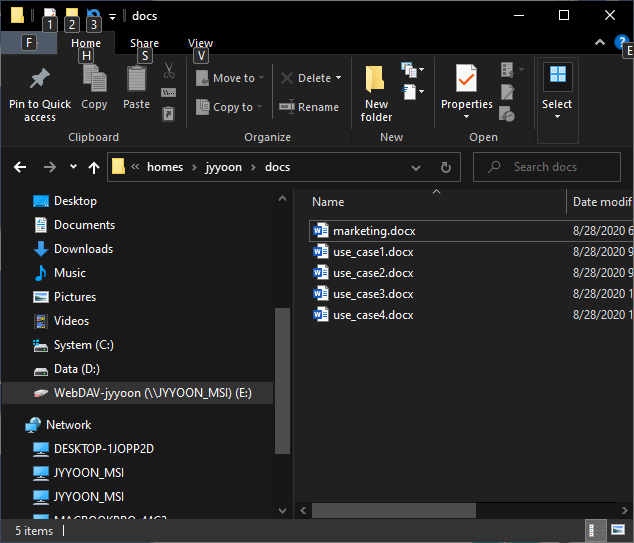The width and height of the screenshot is (634, 543).
Task: Select file use_case4.docx
Action: point(373,315)
